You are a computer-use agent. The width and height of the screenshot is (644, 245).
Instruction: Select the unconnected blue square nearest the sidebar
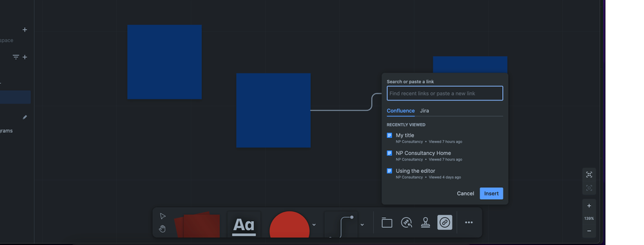[164, 62]
